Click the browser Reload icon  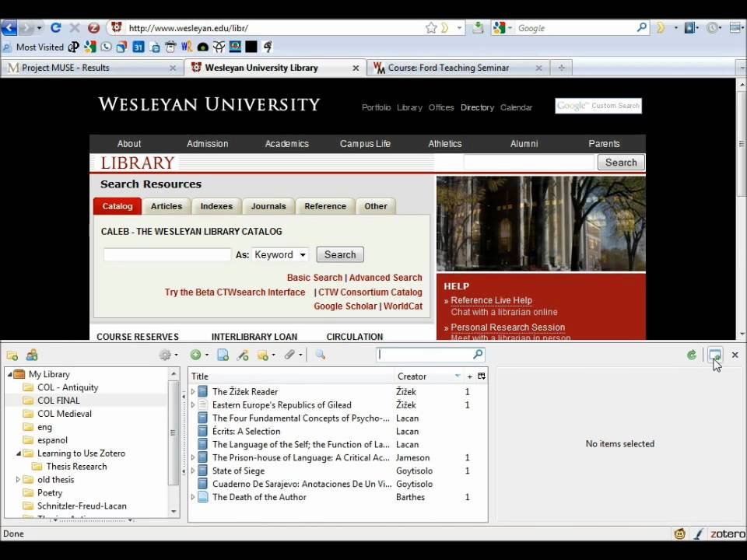pos(56,28)
